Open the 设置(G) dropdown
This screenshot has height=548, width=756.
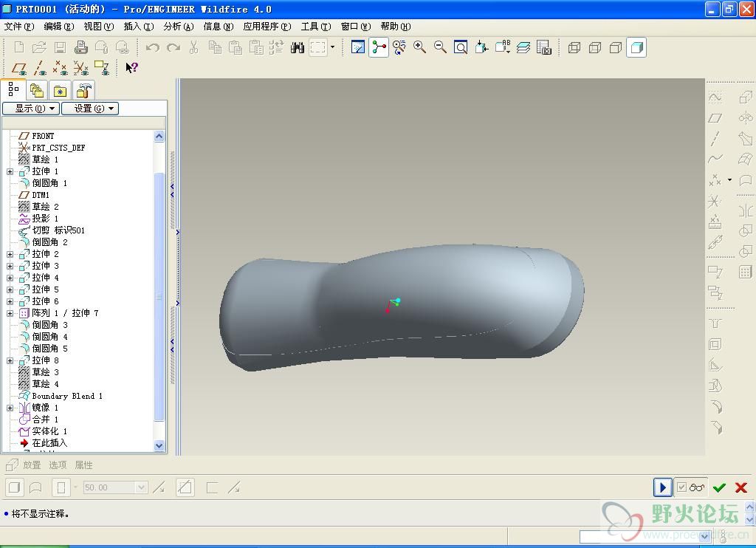coord(90,109)
